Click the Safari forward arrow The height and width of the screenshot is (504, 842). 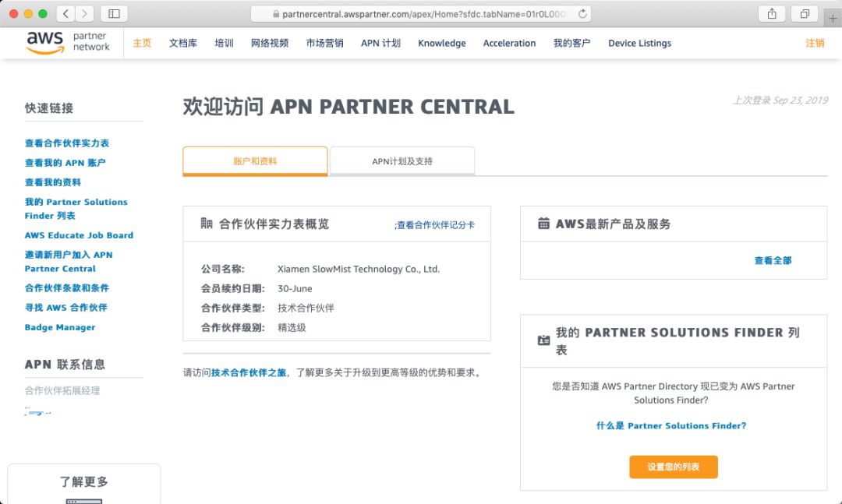tap(84, 14)
